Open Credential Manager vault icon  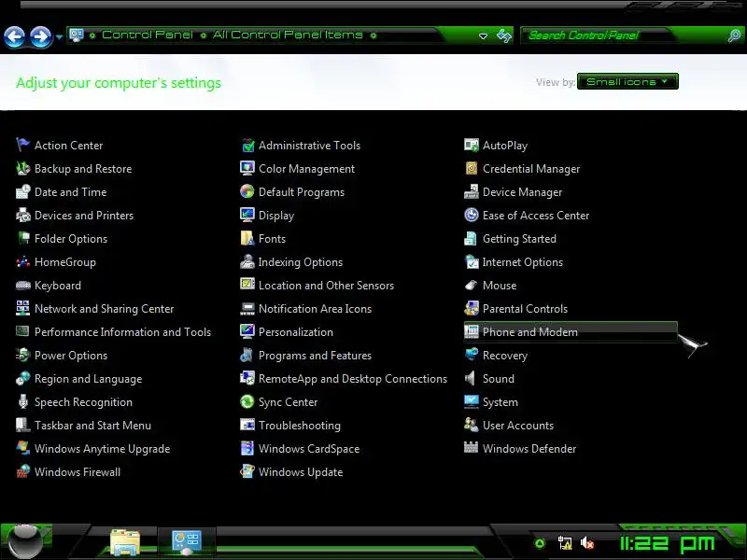point(472,168)
